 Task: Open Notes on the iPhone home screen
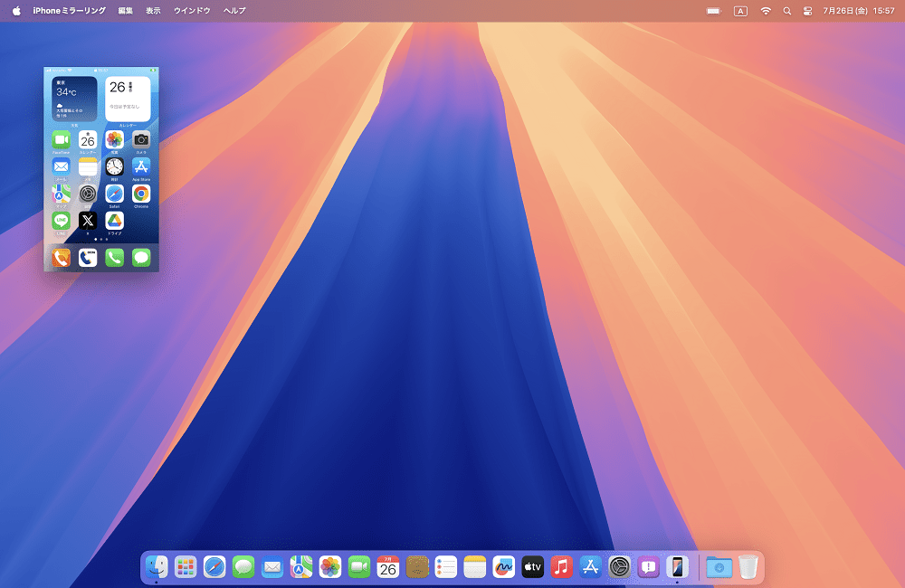(88, 166)
